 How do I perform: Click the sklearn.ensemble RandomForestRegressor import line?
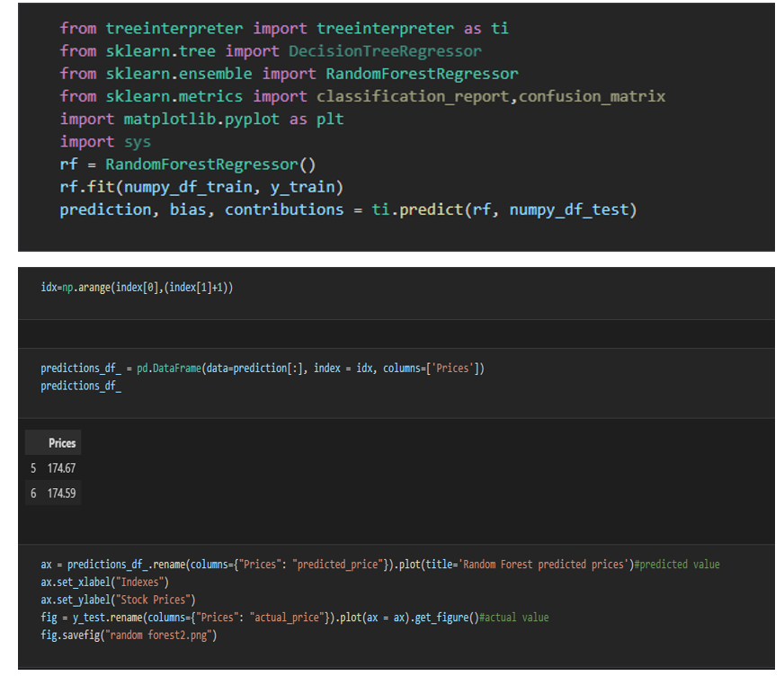click(289, 74)
